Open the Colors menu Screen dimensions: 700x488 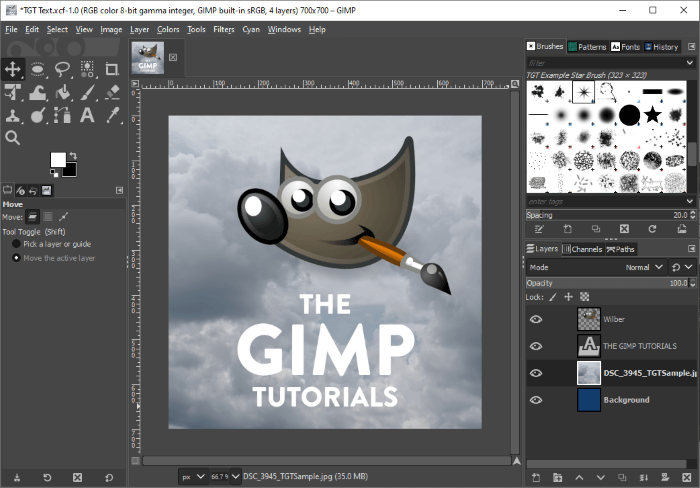168,29
